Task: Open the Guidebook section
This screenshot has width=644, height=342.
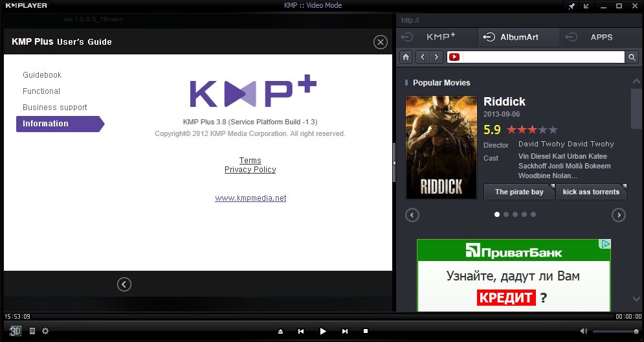Action: tap(42, 75)
